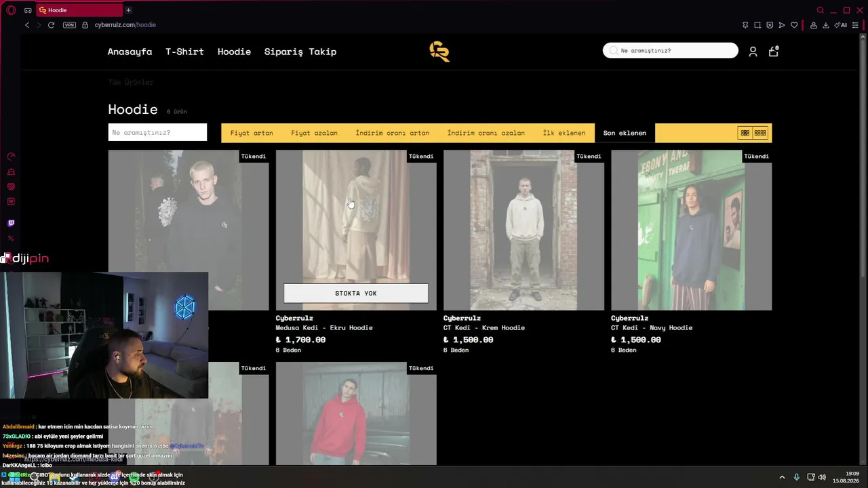Open the T-Shirt category

click(x=184, y=52)
